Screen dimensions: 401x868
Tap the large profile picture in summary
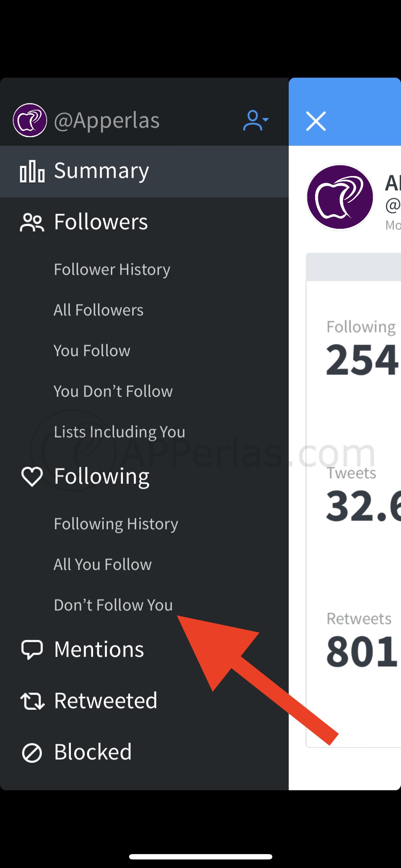[340, 197]
